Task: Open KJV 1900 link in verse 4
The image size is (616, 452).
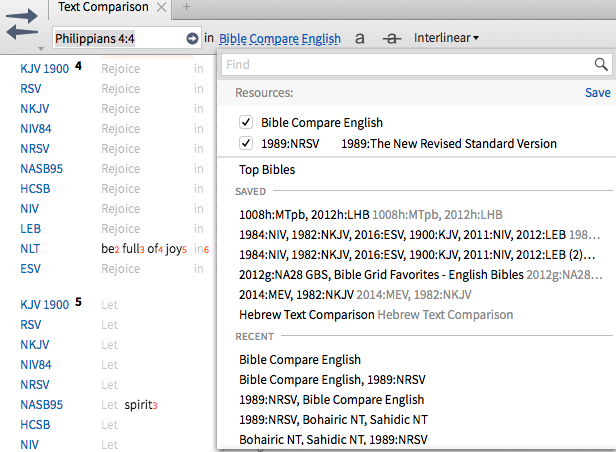Action: pos(44,69)
